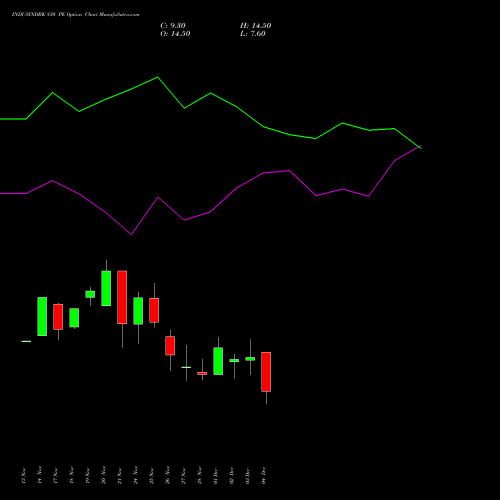Click the '01 Dec' date label
This screenshot has width=500, height=500.
coord(216,475)
